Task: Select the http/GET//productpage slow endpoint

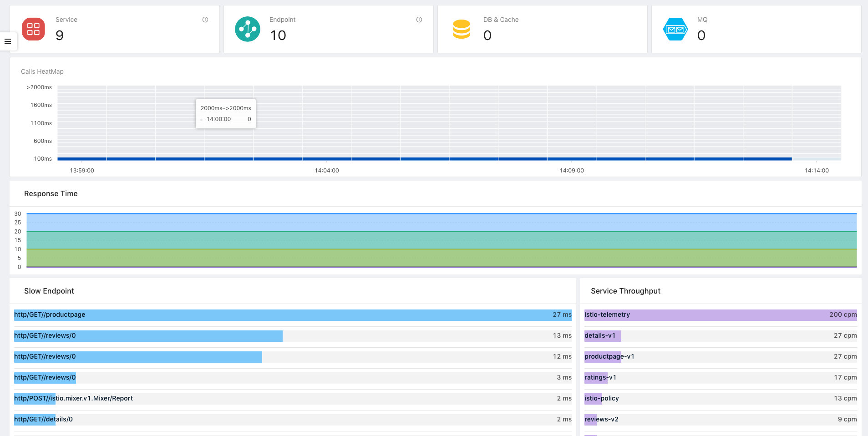Action: coord(50,315)
